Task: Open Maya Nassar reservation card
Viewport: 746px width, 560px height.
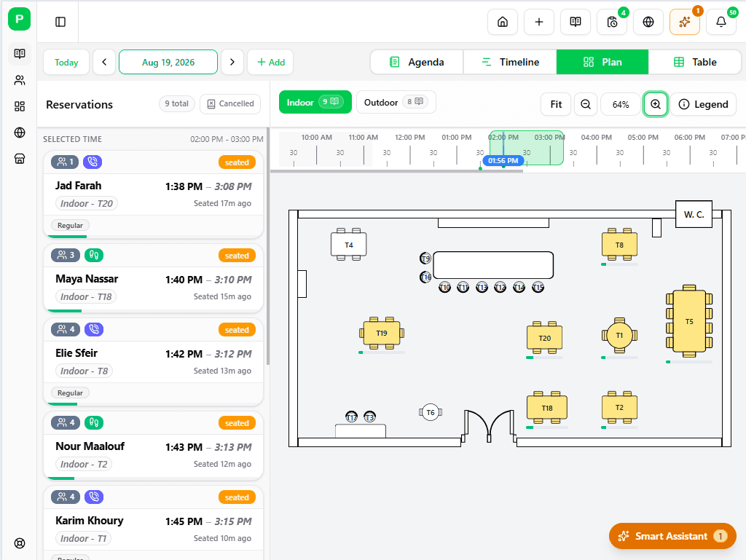Action: (153, 278)
